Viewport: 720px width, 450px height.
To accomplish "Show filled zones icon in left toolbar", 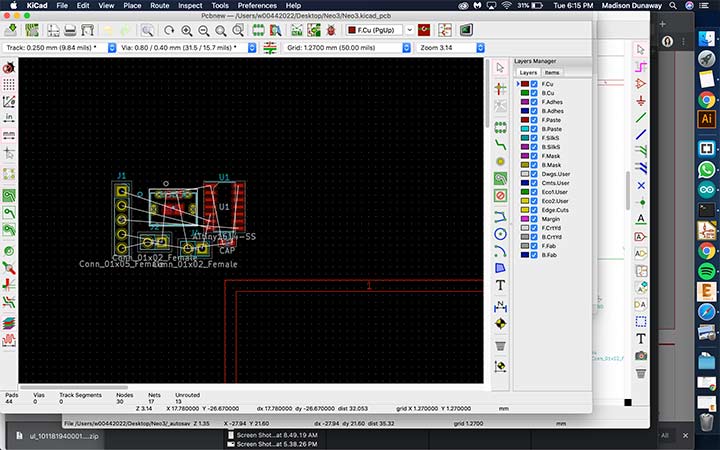I will pos(9,196).
